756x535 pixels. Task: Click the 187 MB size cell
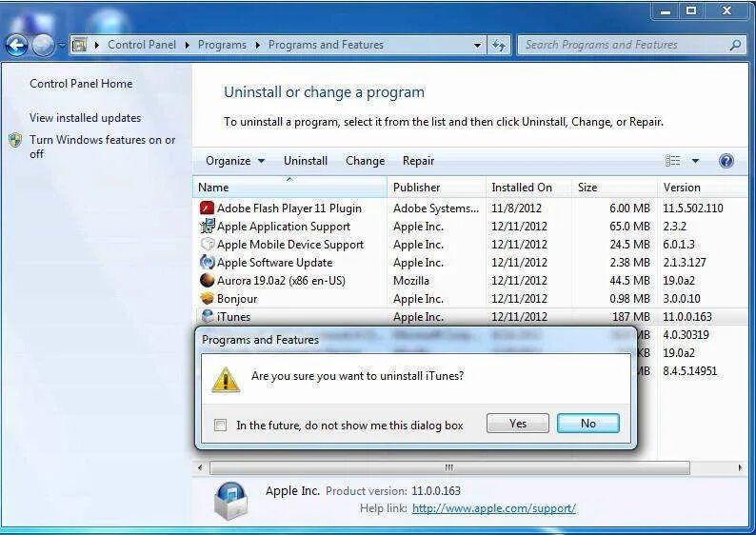click(x=630, y=317)
